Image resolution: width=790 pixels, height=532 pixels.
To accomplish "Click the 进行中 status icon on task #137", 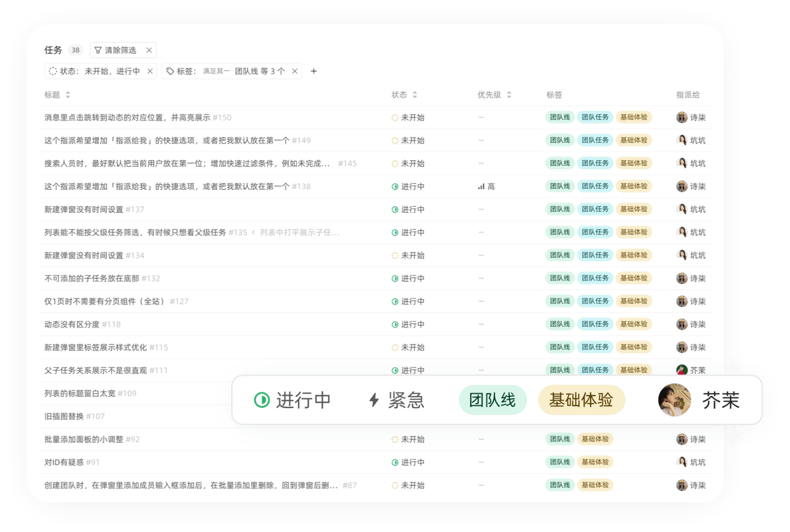I will (x=395, y=209).
